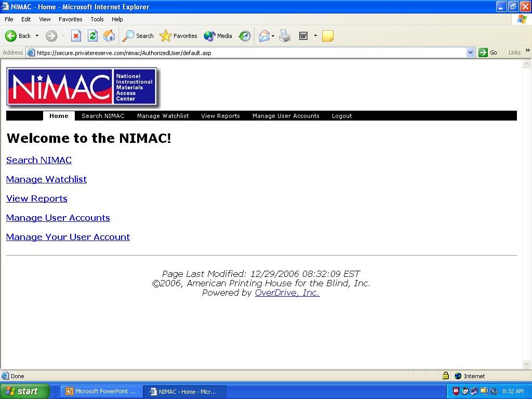Click the NIMAC logo image
532x399 pixels.
82,87
